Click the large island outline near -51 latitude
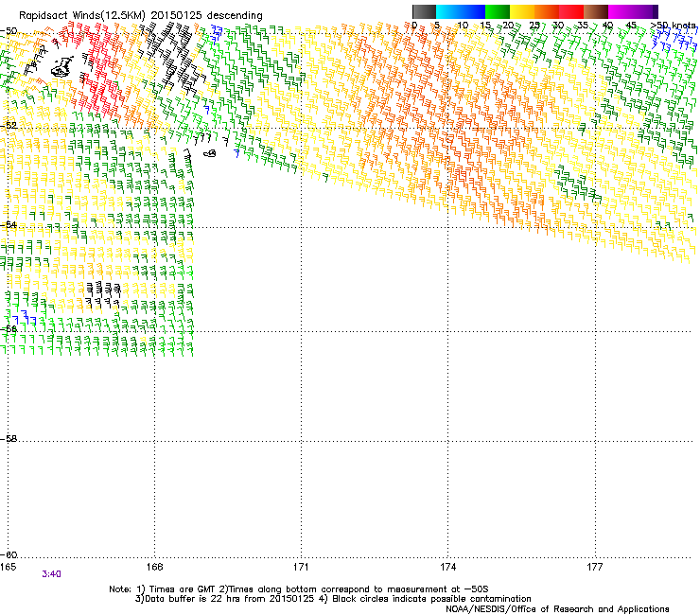This screenshot has width=700, height=615. click(62, 67)
